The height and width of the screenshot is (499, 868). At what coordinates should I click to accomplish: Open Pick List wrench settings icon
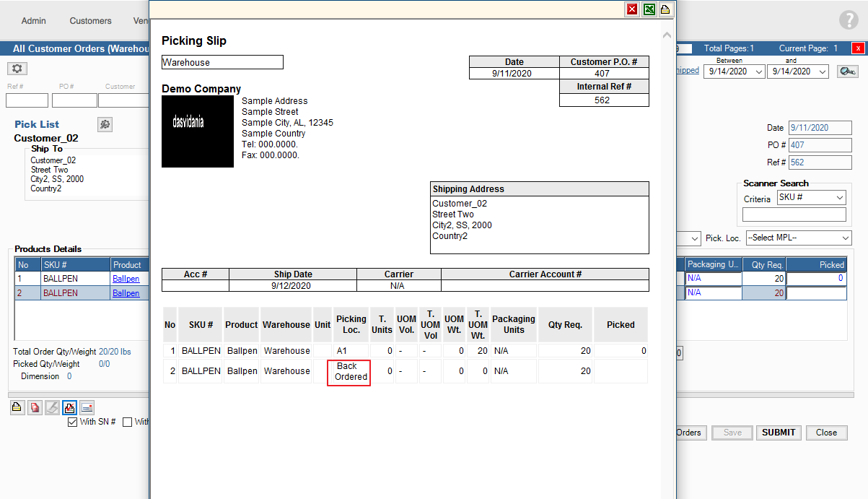tap(105, 124)
